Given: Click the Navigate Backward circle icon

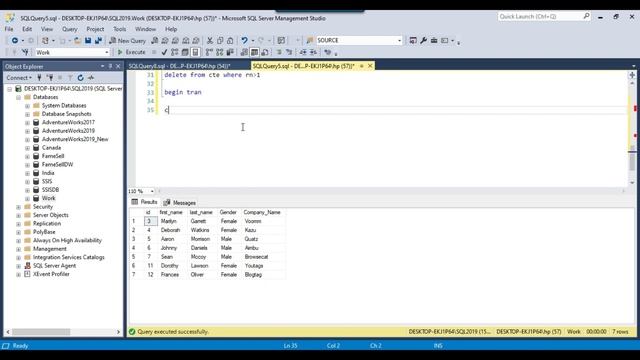Looking at the screenshot, I should pyautogui.click(x=15, y=40).
